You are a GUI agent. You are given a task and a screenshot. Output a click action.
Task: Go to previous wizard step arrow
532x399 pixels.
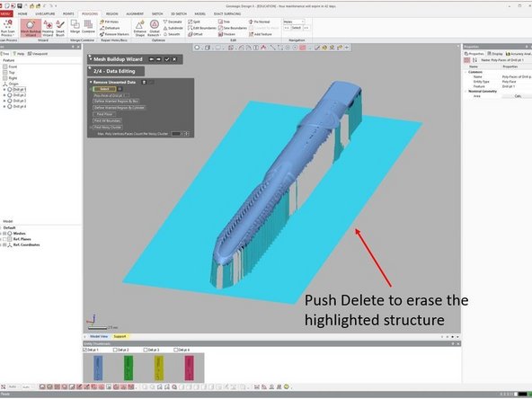coord(151,59)
